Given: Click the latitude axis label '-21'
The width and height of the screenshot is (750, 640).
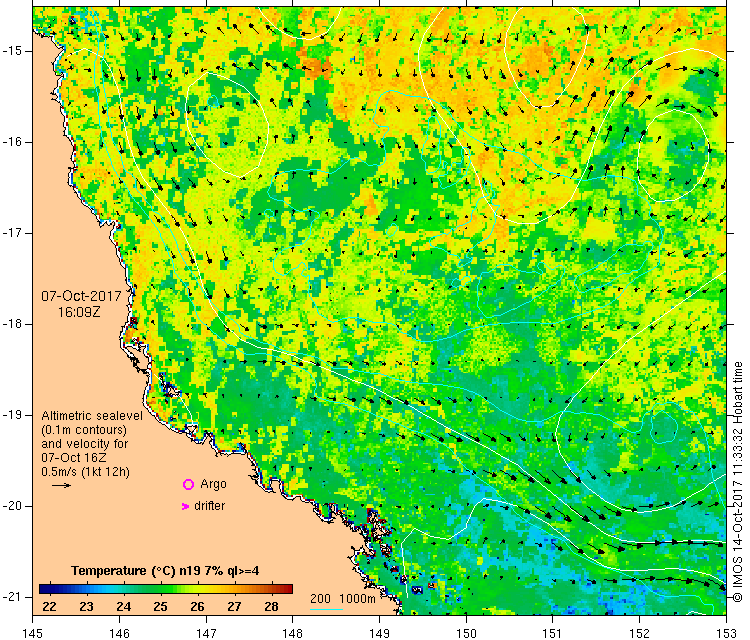Looking at the screenshot, I should 11,597.
